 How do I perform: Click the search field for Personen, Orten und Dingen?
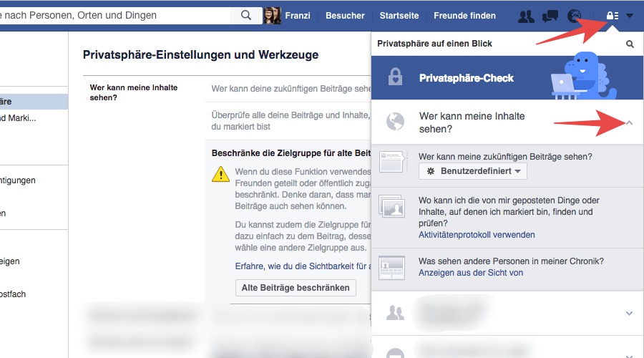(115, 15)
